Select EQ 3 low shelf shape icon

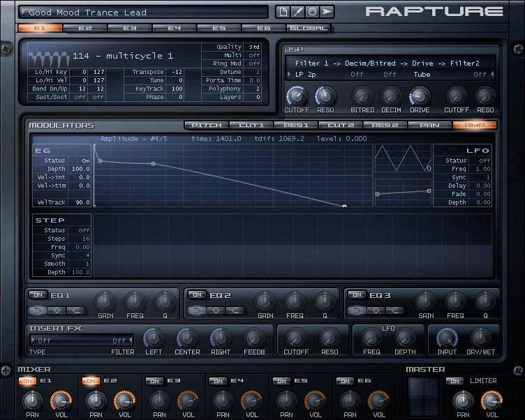pyautogui.click(x=357, y=310)
